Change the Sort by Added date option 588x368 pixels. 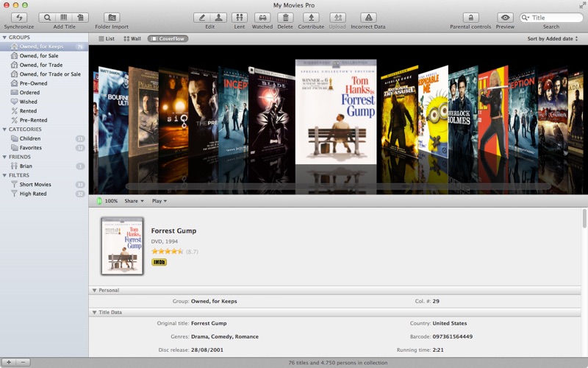(552, 38)
